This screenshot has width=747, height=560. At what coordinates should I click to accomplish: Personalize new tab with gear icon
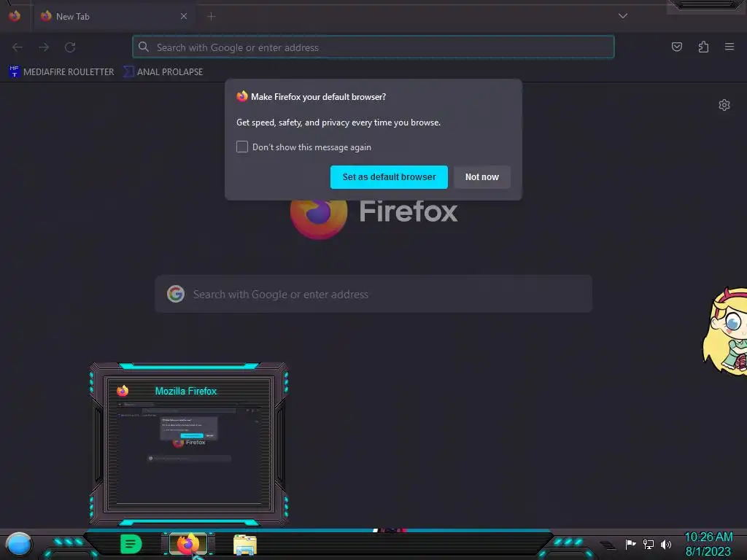(724, 105)
